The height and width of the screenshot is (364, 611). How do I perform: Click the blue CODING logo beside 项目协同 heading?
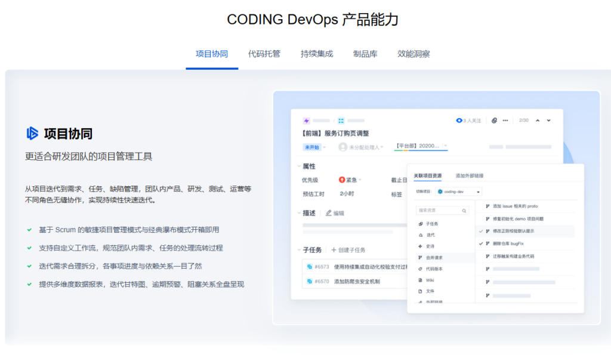[x=32, y=133]
